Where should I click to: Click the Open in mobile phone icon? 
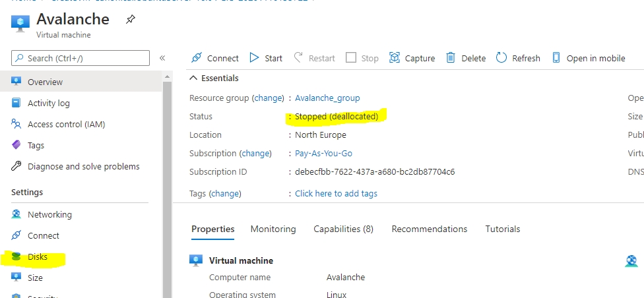556,58
